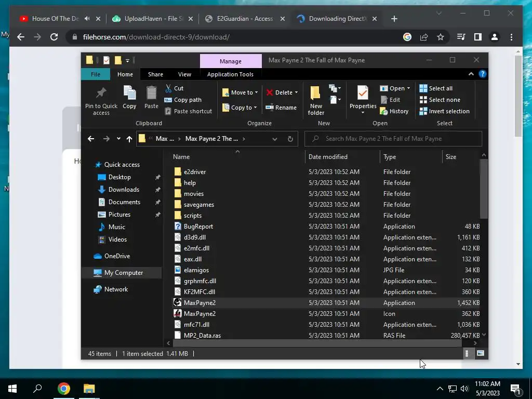Open the notification center icon
532x399 pixels.
pyautogui.click(x=516, y=389)
